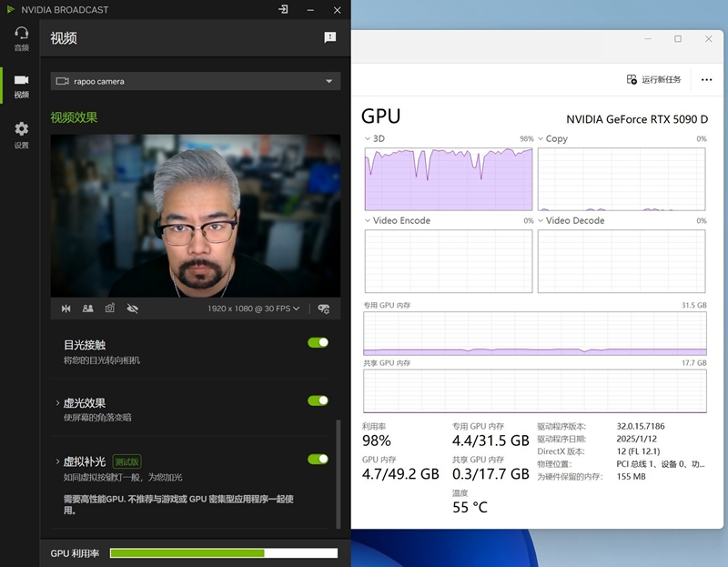Turn off the 目光接触 toggle
This screenshot has height=567, width=728.
point(318,343)
